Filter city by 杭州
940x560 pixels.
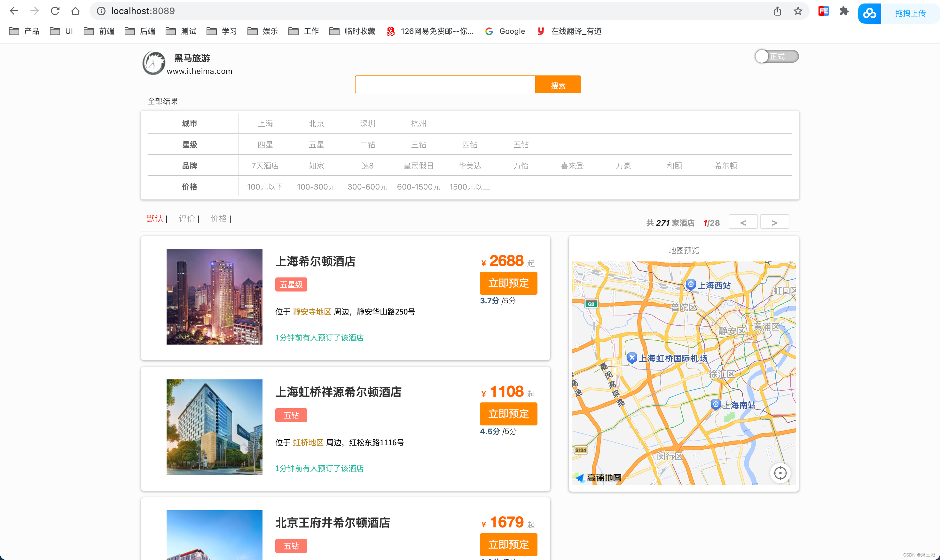(x=419, y=123)
